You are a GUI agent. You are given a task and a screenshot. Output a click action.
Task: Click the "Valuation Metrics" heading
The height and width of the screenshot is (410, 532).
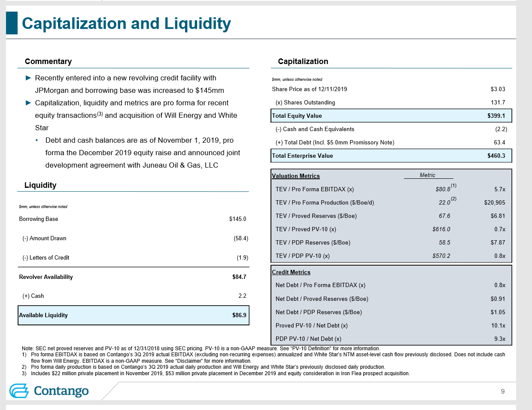(296, 176)
